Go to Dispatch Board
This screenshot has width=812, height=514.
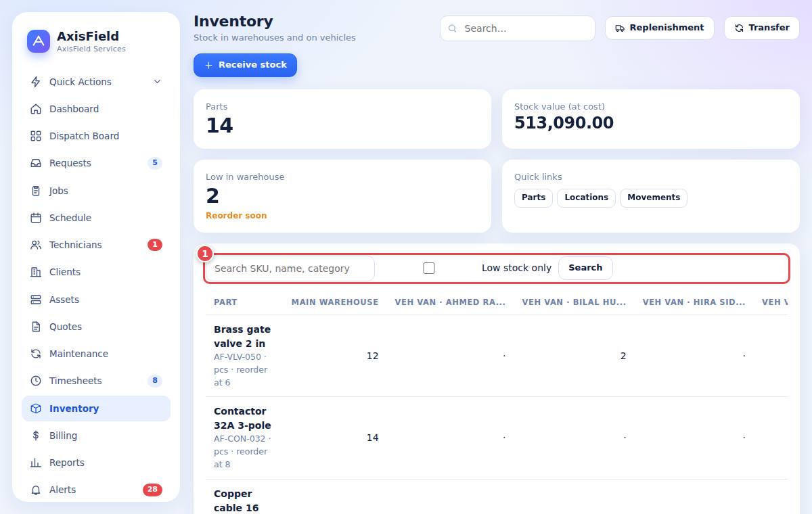(x=96, y=136)
